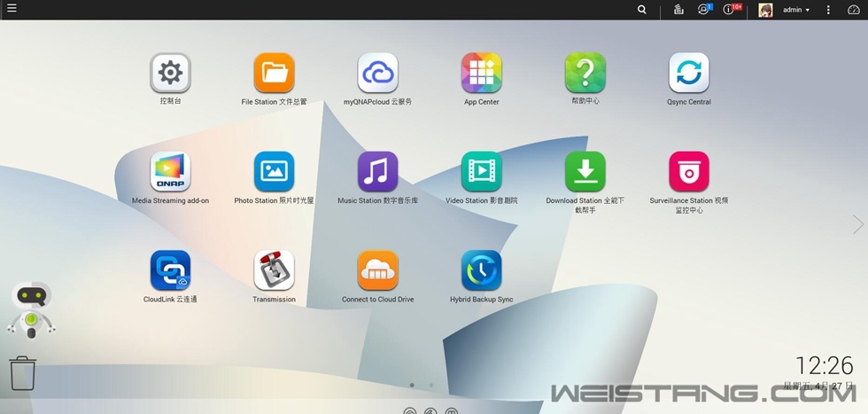The image size is (868, 414).
Task: Open Download Station 全能下载帮手
Action: (x=585, y=171)
